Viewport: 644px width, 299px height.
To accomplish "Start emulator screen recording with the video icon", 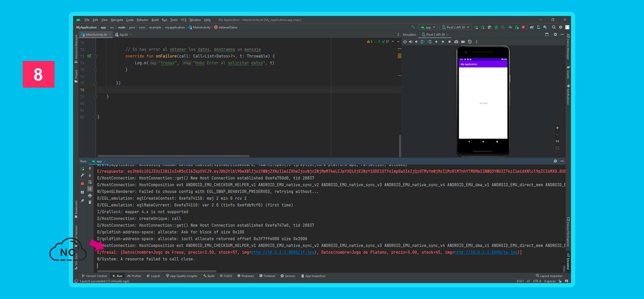I will tap(463, 42).
